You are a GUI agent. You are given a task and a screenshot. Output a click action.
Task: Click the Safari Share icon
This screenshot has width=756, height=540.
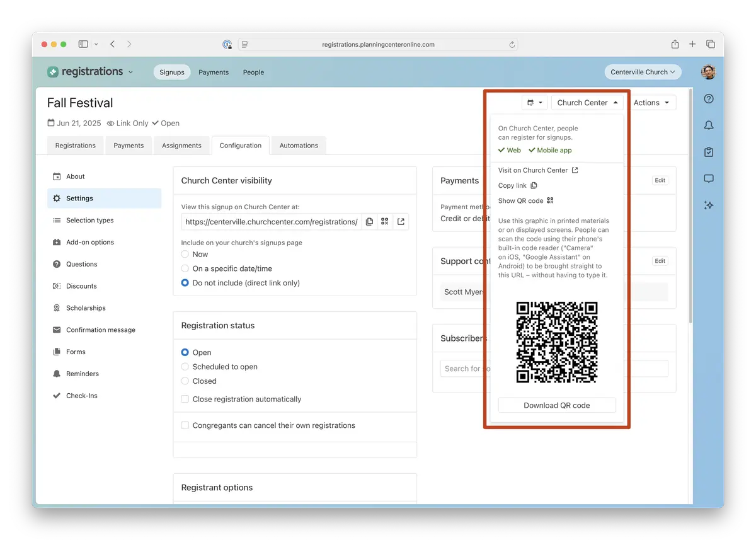[x=675, y=44]
